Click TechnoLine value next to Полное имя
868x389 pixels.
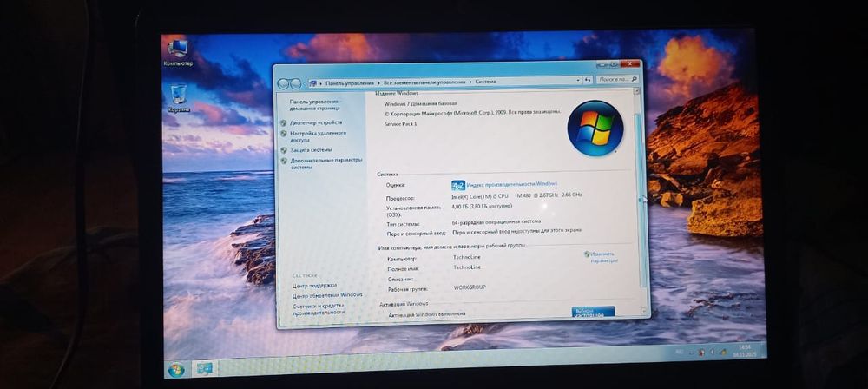tap(467, 267)
